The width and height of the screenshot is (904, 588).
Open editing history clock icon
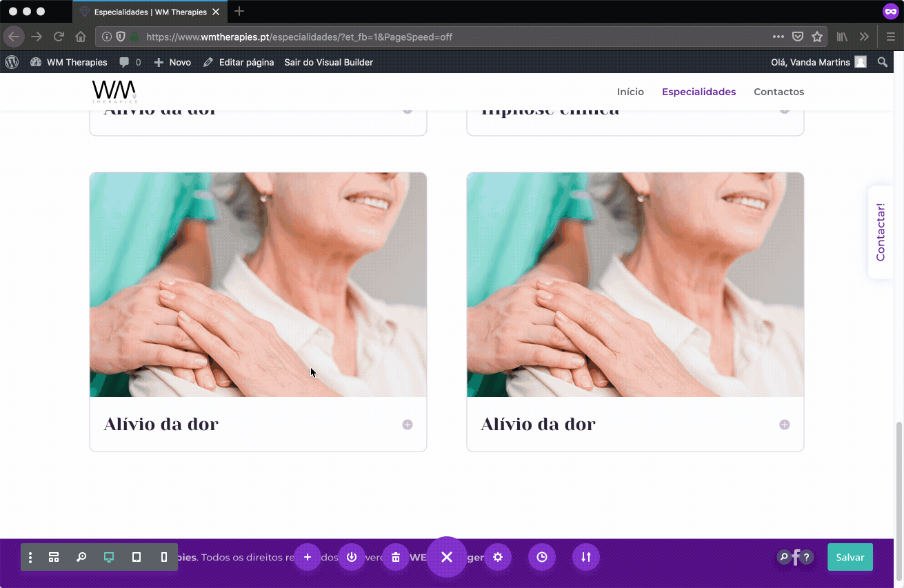pos(542,557)
